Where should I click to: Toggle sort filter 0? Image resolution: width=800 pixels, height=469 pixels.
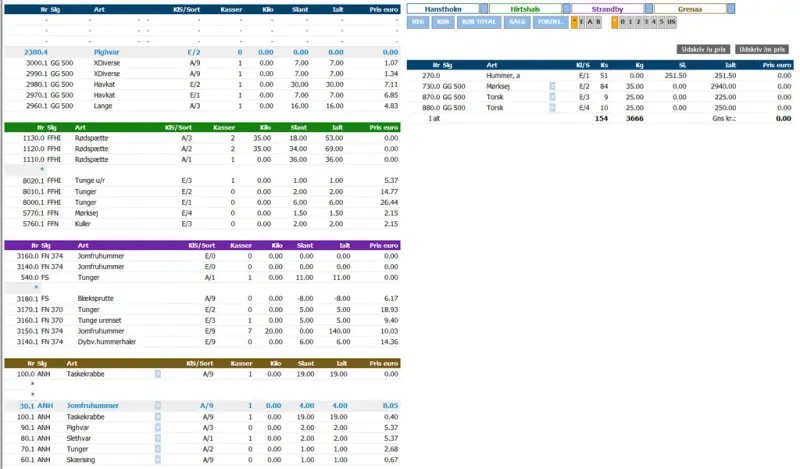point(622,22)
